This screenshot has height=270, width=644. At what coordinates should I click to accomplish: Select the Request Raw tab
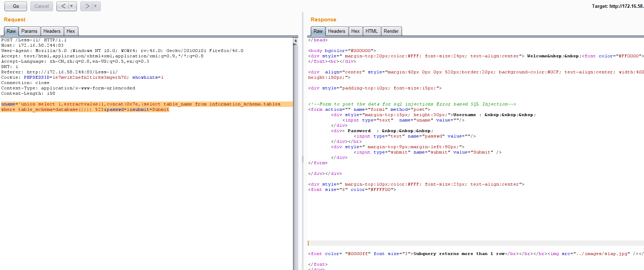tap(11, 31)
